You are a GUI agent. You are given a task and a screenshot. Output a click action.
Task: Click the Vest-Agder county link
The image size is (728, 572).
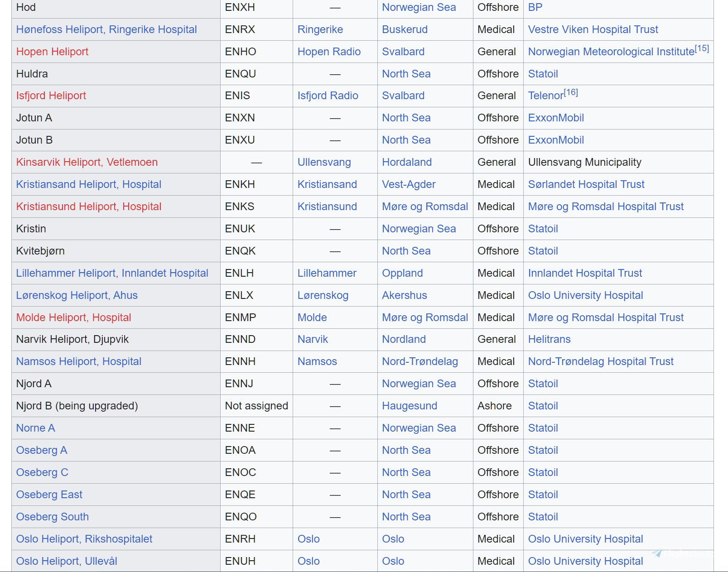(409, 184)
